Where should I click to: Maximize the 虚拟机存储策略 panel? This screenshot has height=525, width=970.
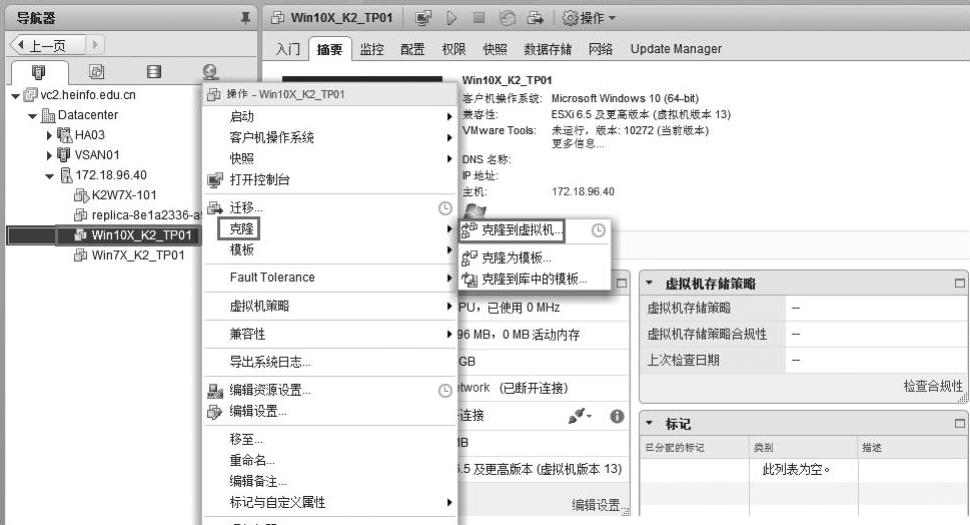[x=959, y=283]
